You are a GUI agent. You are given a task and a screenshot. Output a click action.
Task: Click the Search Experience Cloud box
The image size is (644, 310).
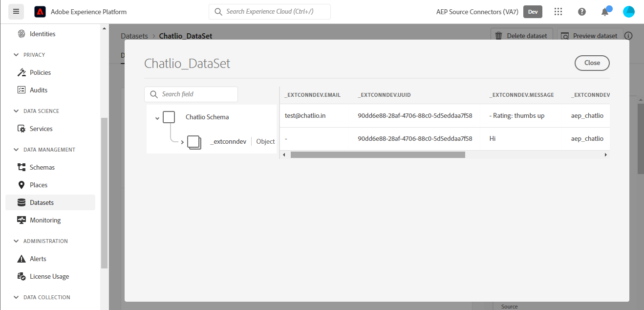270,12
